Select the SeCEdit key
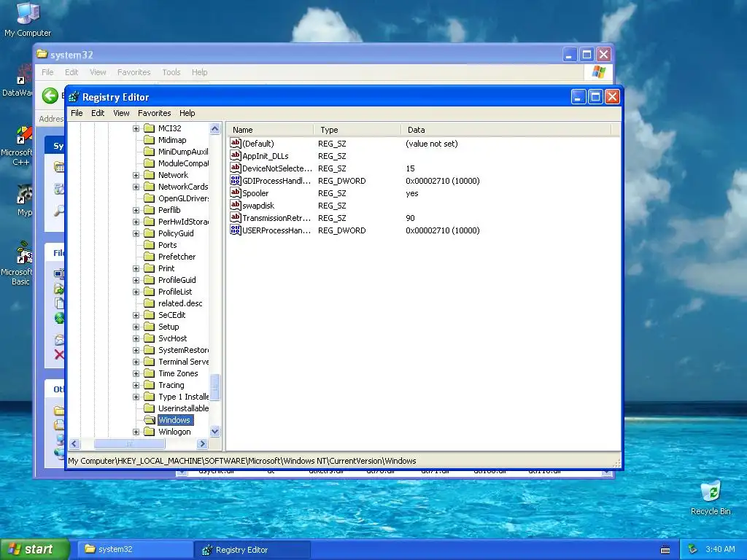Image resolution: width=747 pixels, height=560 pixels. tap(171, 315)
